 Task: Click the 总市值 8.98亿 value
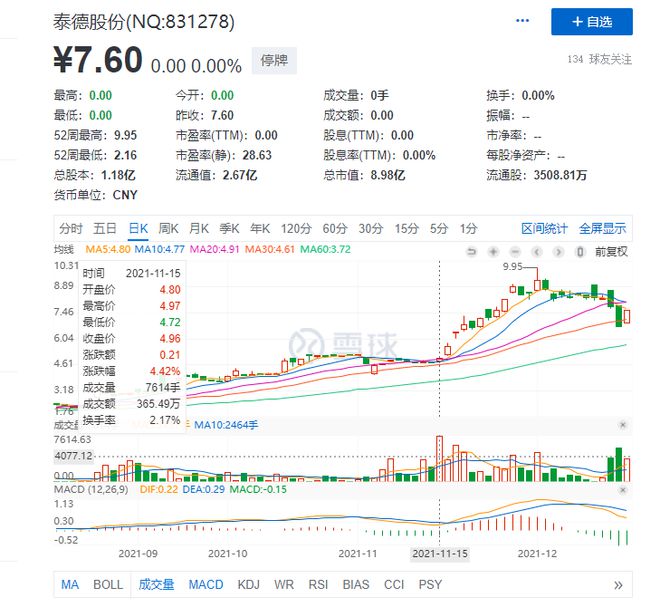388,175
